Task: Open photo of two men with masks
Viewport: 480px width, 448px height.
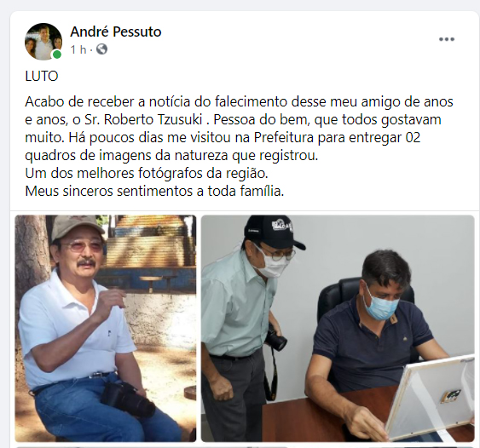Action: (338, 328)
